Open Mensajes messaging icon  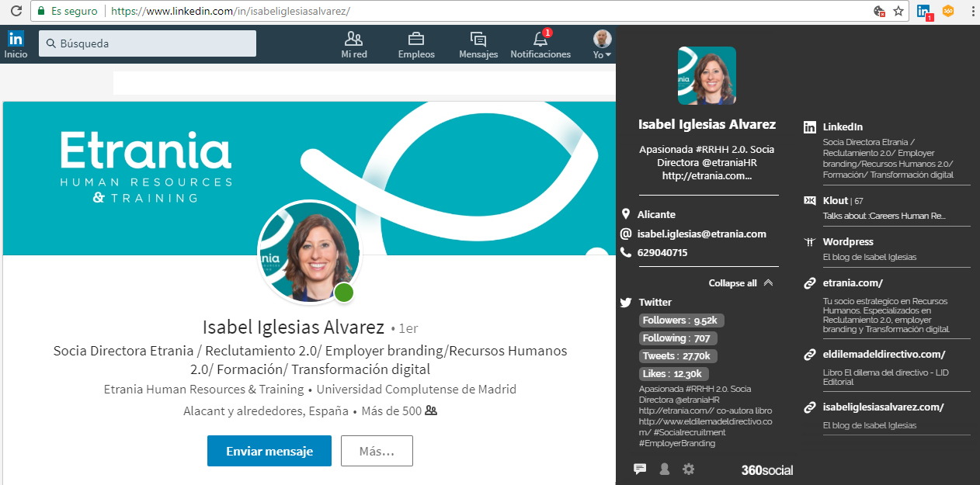coord(478,39)
